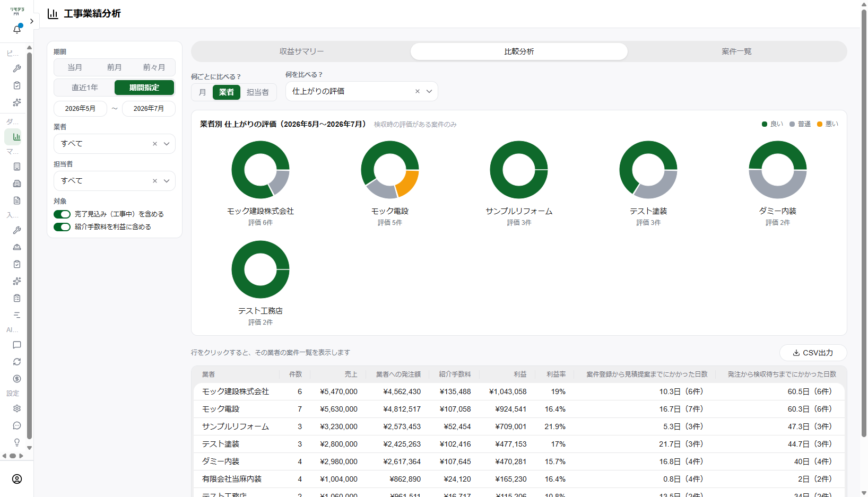The width and height of the screenshot is (868, 497).
Task: Select 月 as comparison grouping
Action: pyautogui.click(x=202, y=92)
